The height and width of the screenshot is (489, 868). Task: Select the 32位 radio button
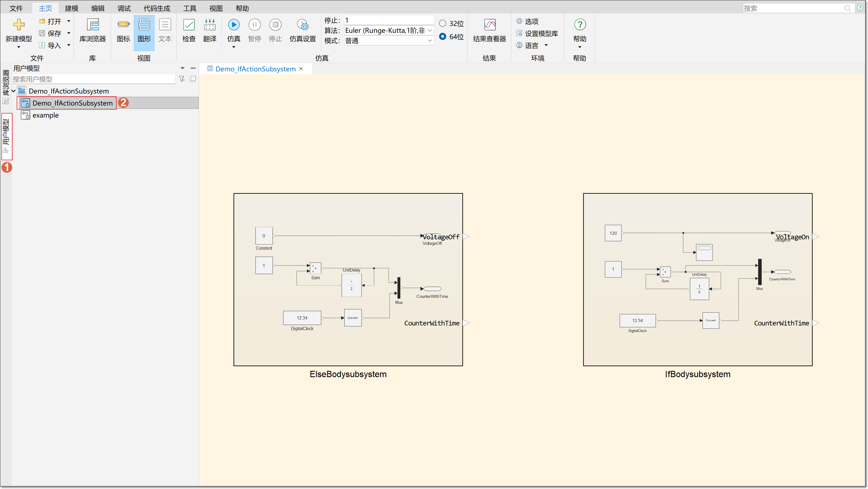[442, 23]
